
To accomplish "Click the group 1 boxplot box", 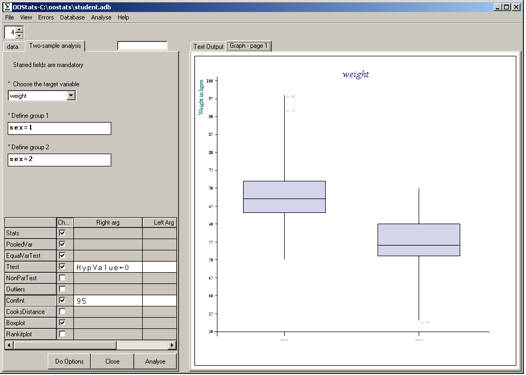I will pyautogui.click(x=284, y=197).
